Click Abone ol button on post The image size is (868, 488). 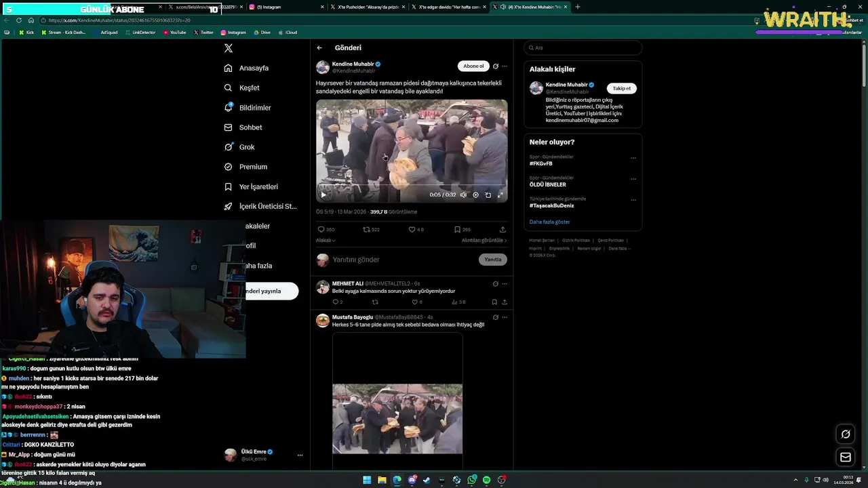pyautogui.click(x=473, y=66)
